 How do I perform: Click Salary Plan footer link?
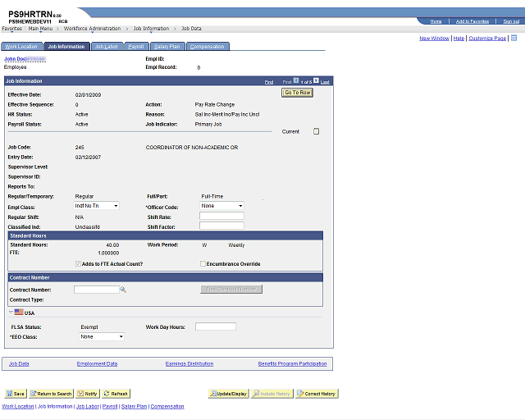134,406
